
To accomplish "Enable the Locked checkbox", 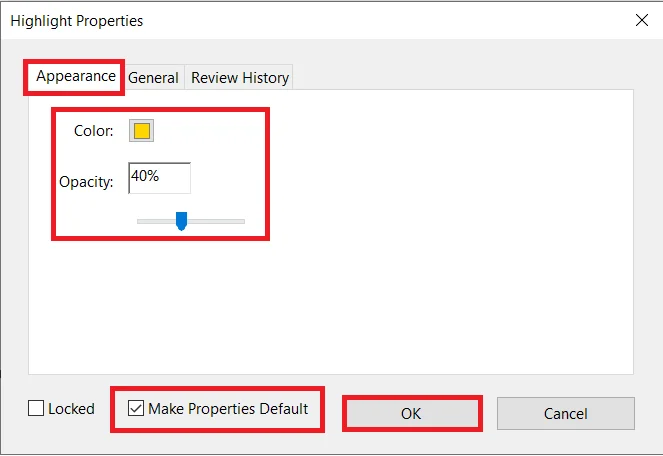I will 36,409.
